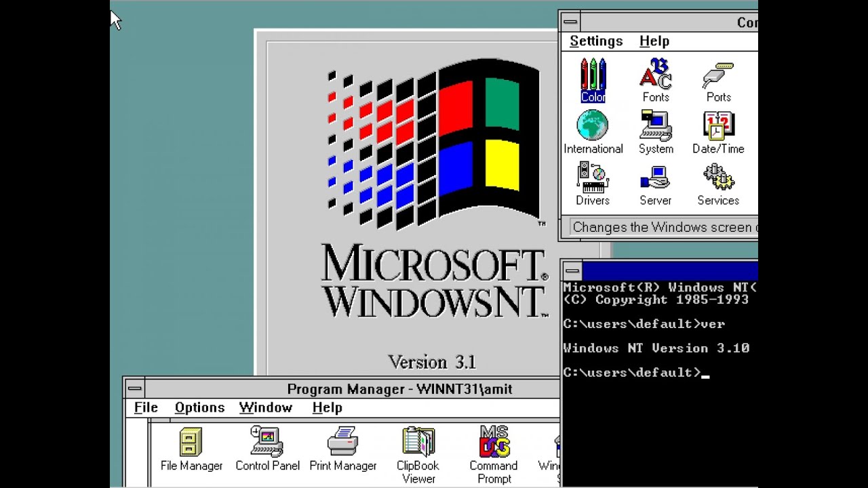Open Control Panel window's system menu box

pos(571,22)
